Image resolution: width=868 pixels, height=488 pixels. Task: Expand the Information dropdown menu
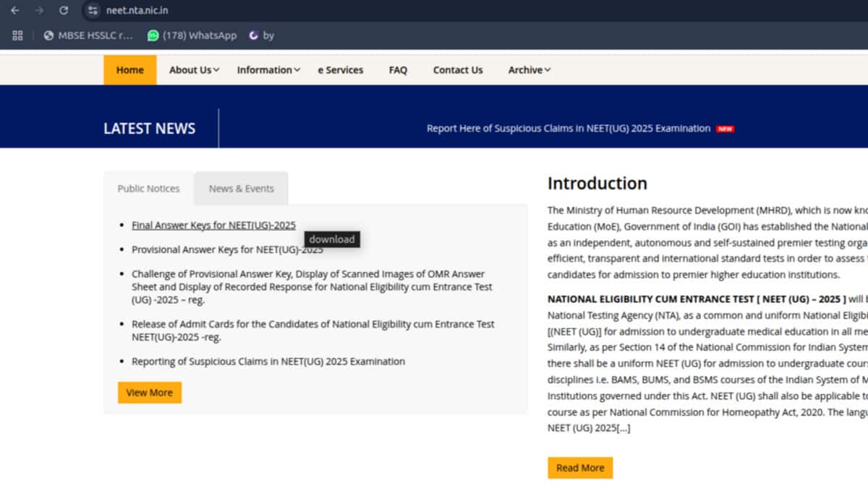tap(268, 70)
